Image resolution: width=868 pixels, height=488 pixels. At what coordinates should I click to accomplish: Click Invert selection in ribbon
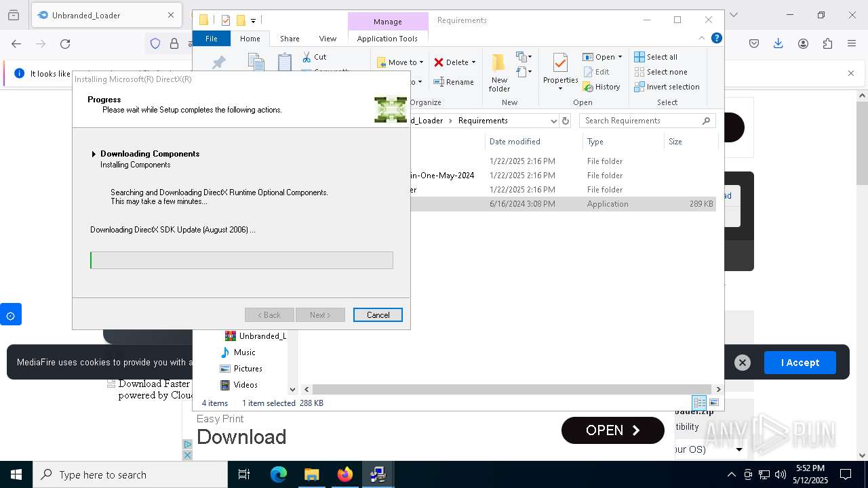[x=667, y=87]
